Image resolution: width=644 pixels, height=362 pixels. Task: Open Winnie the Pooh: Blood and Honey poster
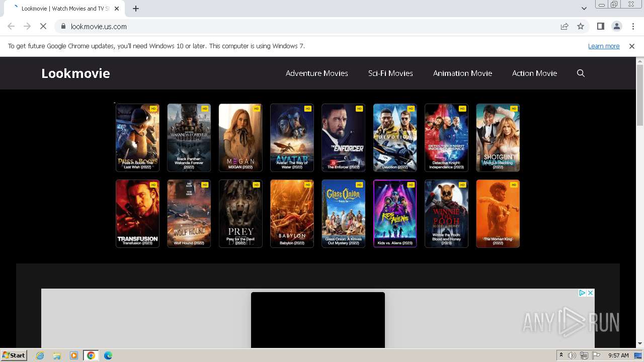446,214
